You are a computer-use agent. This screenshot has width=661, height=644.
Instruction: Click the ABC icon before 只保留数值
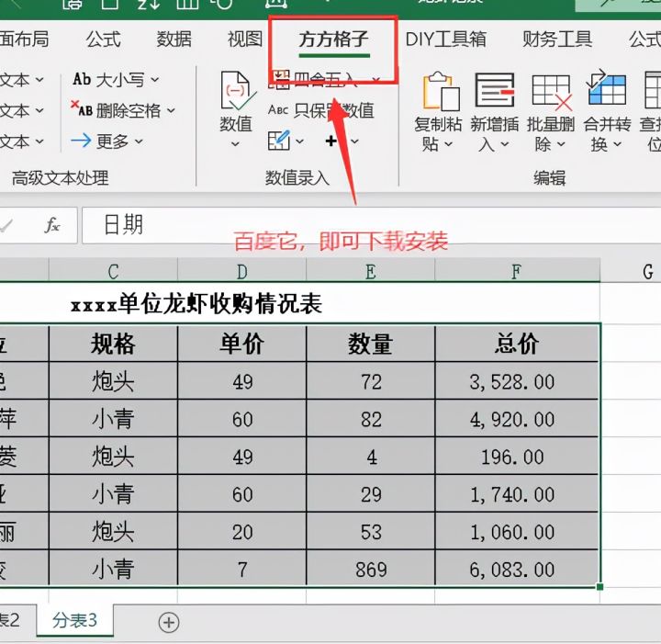(278, 110)
